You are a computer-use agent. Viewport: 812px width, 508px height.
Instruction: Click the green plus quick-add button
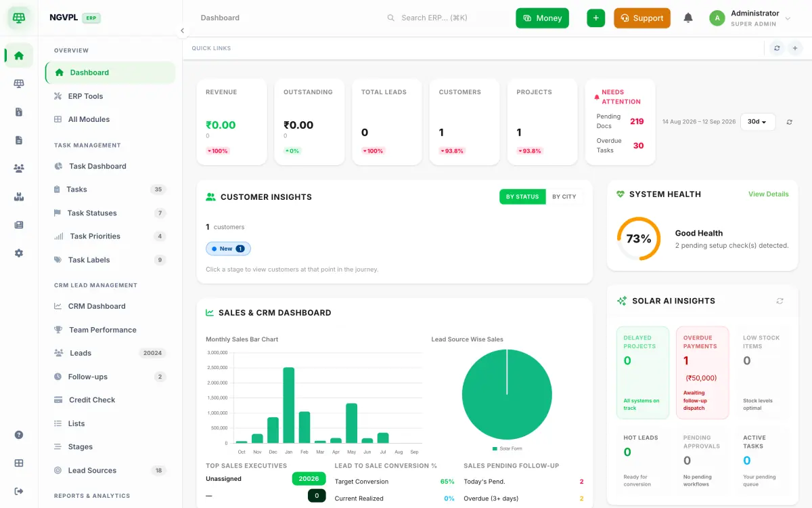[x=595, y=18]
